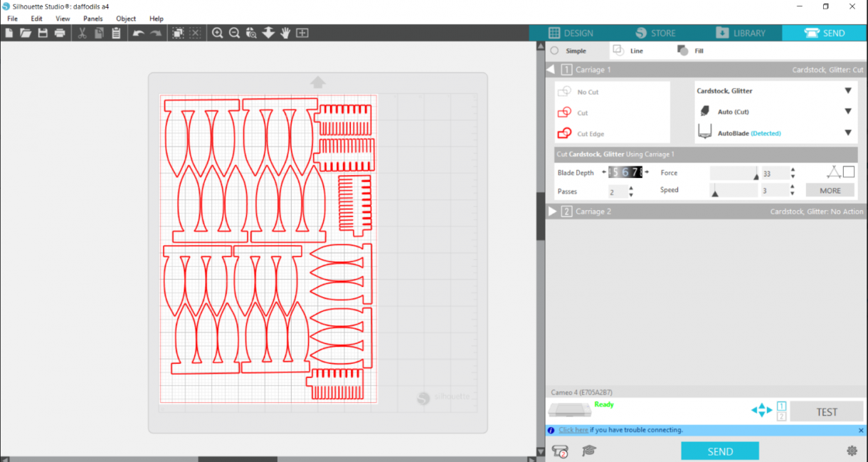
Task: Click the Force slider
Action: pos(734,173)
